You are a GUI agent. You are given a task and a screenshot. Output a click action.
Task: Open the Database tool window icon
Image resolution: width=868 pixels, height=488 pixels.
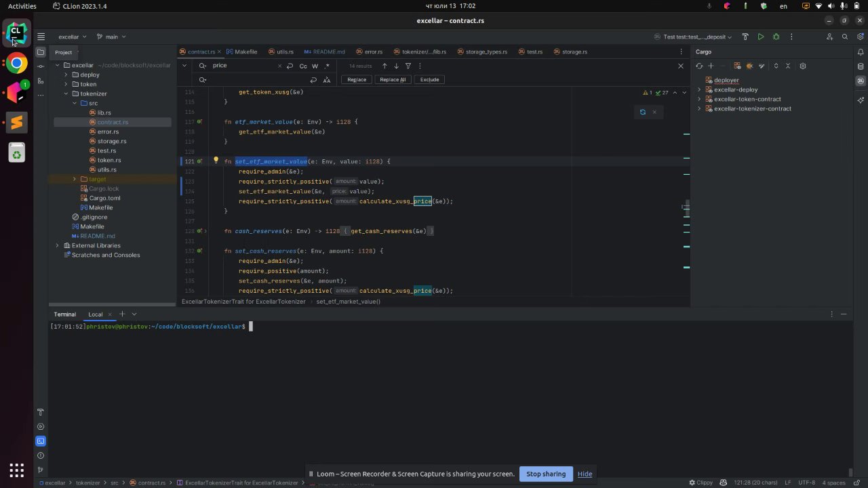pyautogui.click(x=861, y=66)
